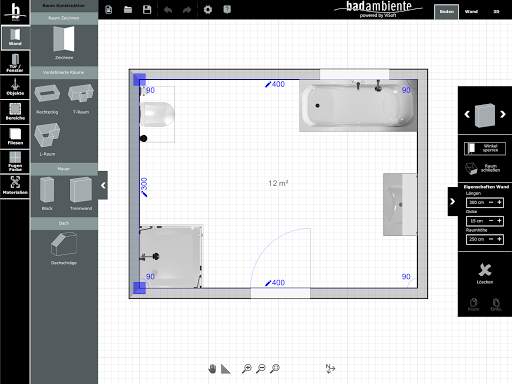Select the pan hand tool
Image resolution: width=512 pixels, height=384 pixels.
pos(212,369)
